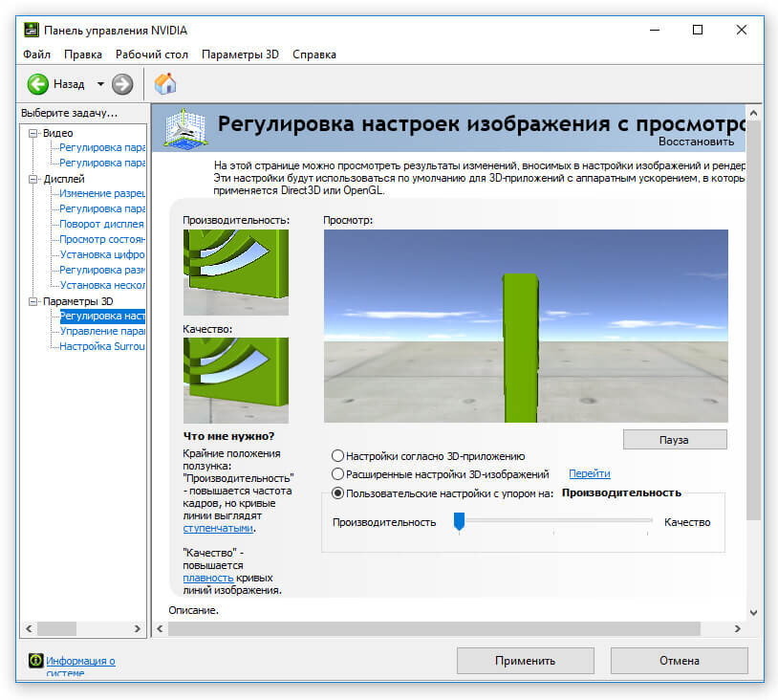Click the grey Forward arrow icon

coord(122,84)
